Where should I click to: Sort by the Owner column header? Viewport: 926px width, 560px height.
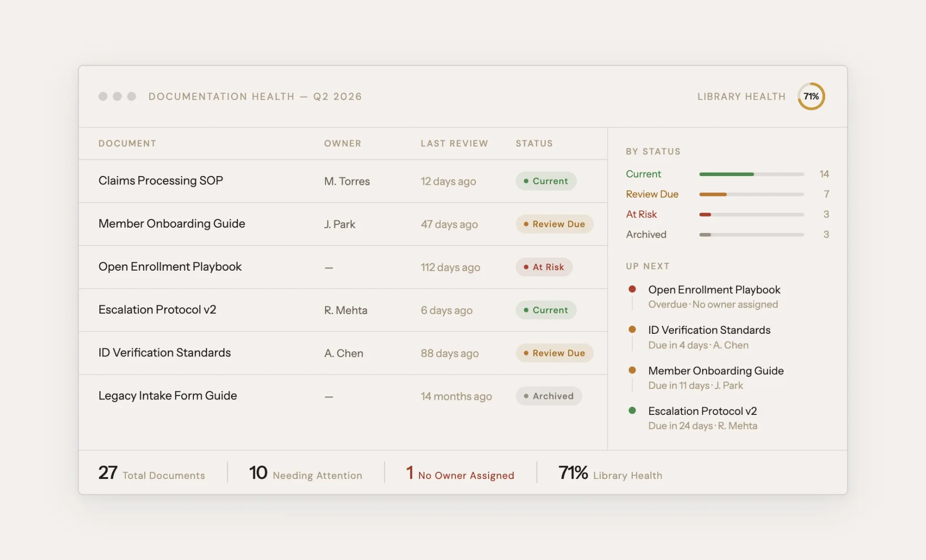(342, 143)
